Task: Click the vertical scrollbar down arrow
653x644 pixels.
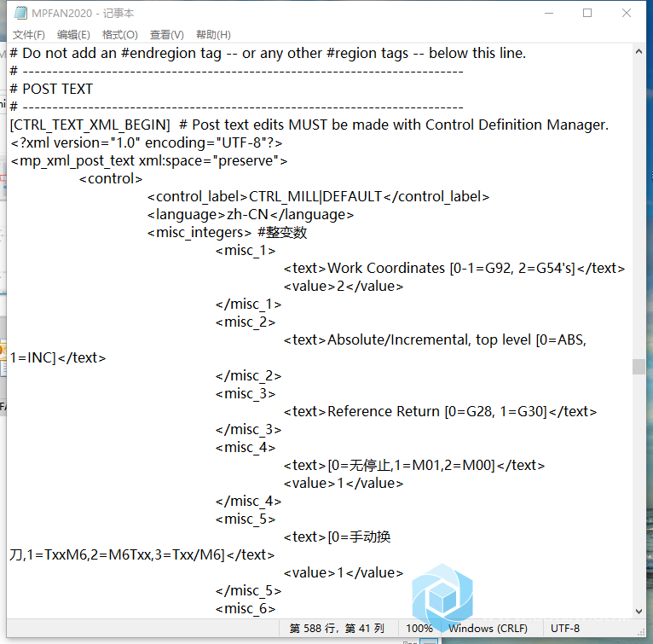Action: pyautogui.click(x=639, y=612)
